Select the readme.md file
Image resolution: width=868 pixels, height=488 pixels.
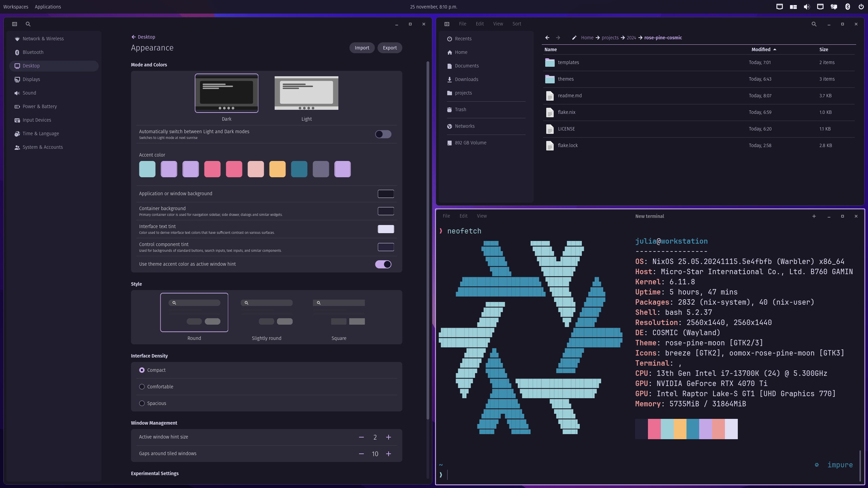pos(698,96)
